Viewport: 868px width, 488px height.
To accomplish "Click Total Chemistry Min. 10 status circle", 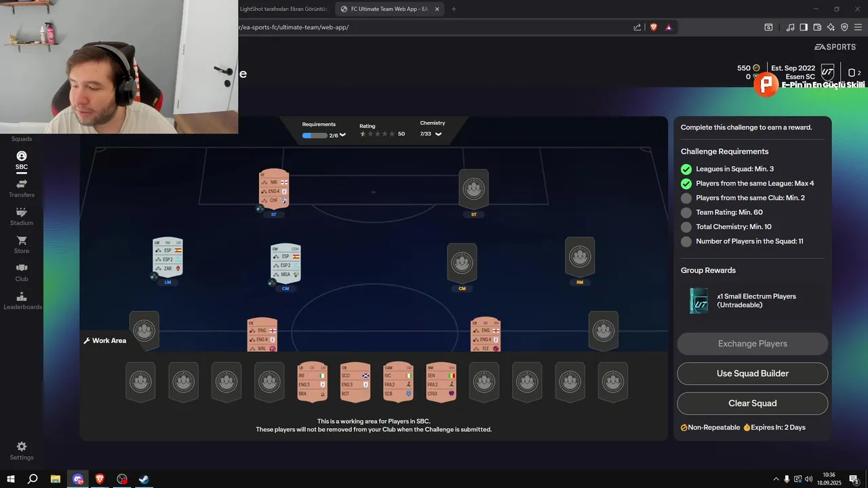I will (686, 227).
